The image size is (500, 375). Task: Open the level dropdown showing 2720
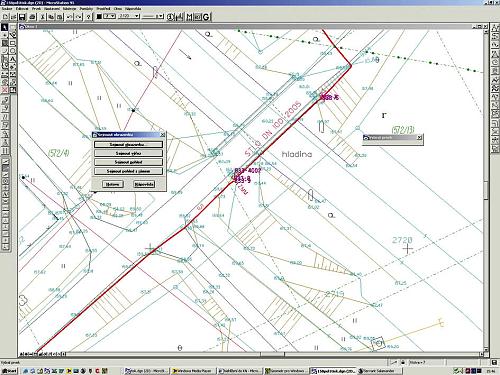coord(129,16)
